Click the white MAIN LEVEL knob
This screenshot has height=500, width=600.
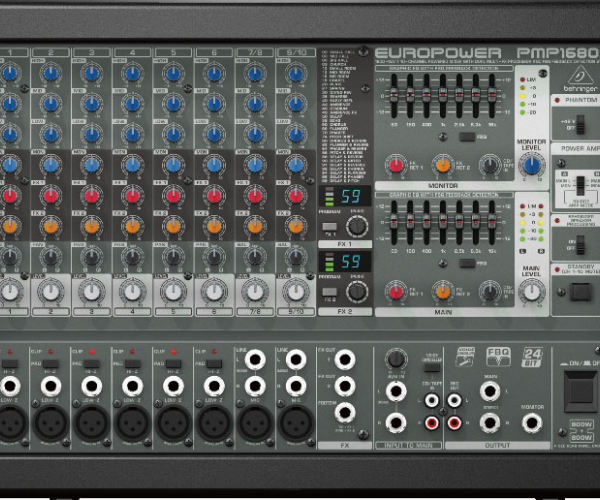532,292
